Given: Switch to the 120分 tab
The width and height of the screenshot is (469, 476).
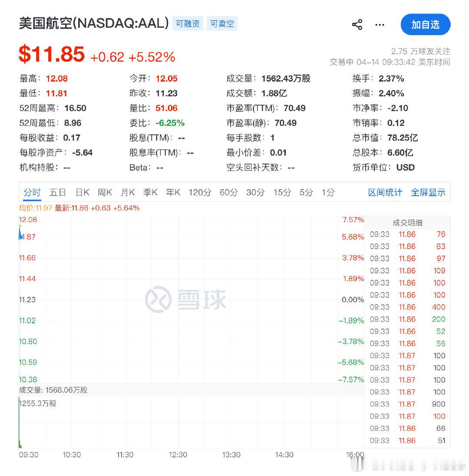Looking at the screenshot, I should point(200,193).
